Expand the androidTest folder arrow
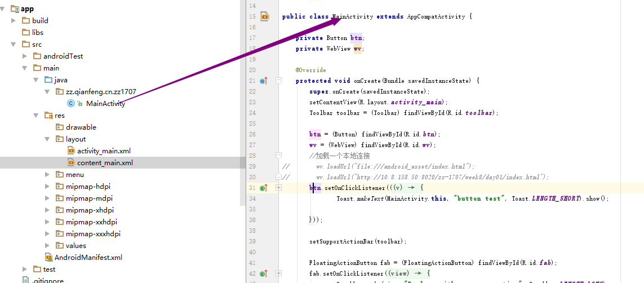 tap(25, 56)
